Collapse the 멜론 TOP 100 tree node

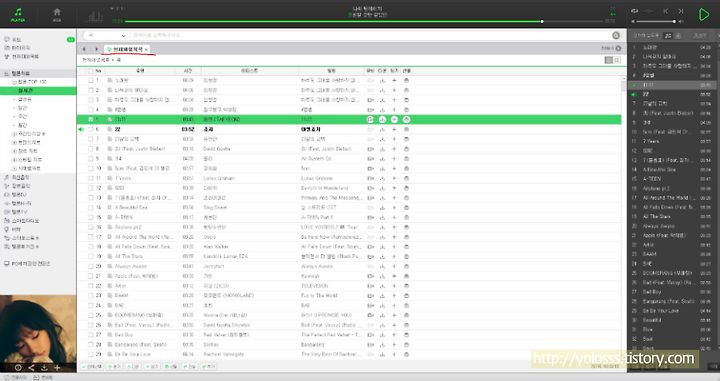pyautogui.click(x=14, y=82)
